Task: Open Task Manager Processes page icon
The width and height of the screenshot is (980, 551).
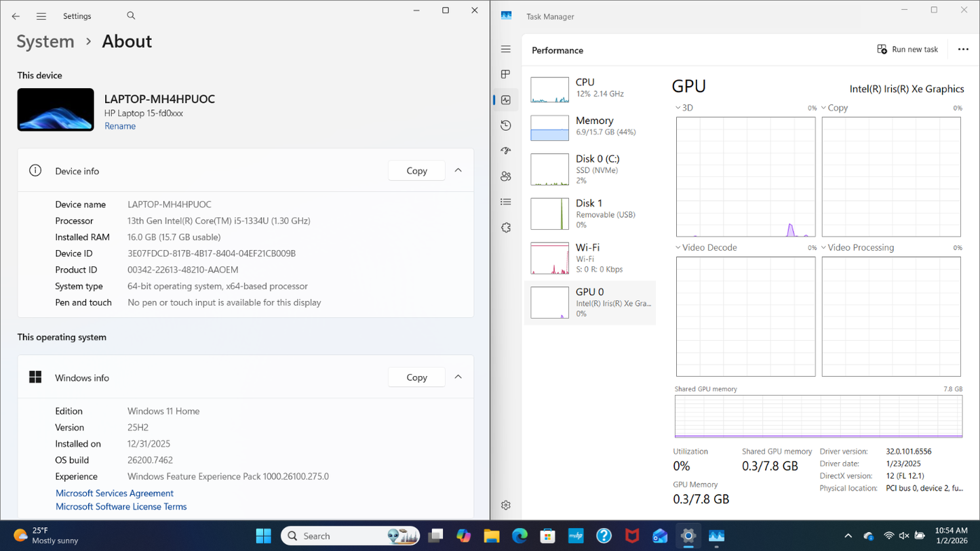Action: (x=506, y=75)
